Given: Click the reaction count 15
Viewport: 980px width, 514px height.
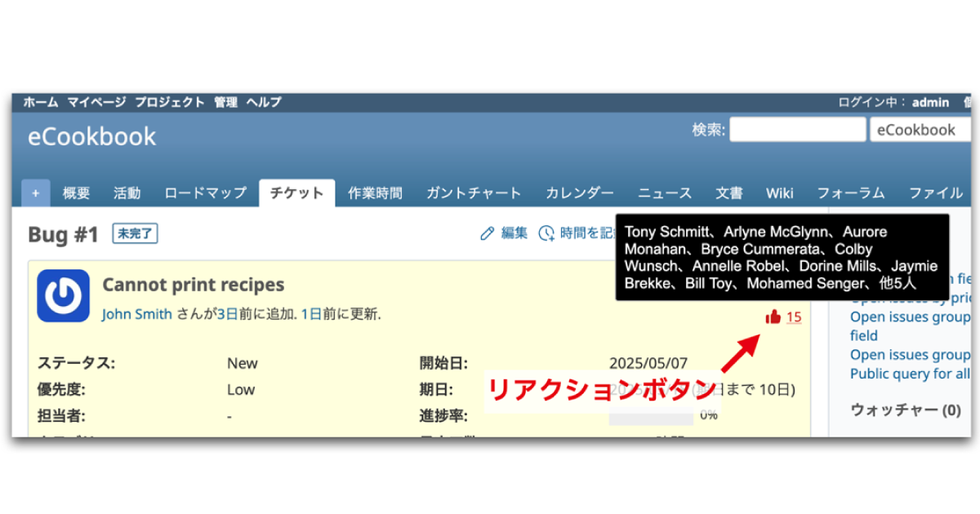Looking at the screenshot, I should (794, 317).
